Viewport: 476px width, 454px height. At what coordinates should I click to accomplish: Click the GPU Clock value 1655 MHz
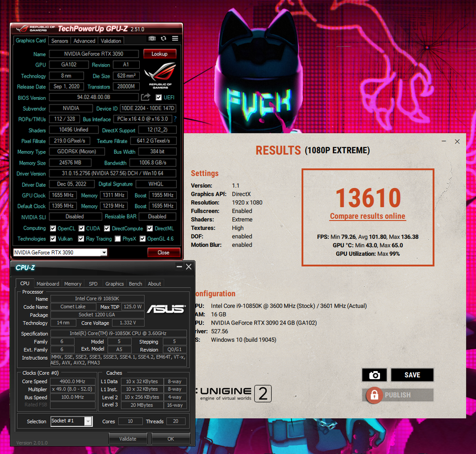click(x=63, y=195)
